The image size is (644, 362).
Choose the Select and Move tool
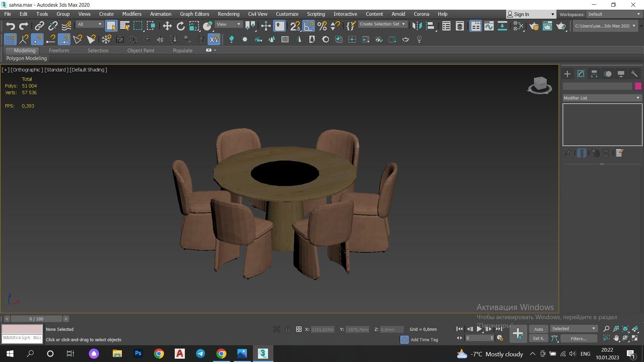pyautogui.click(x=167, y=26)
